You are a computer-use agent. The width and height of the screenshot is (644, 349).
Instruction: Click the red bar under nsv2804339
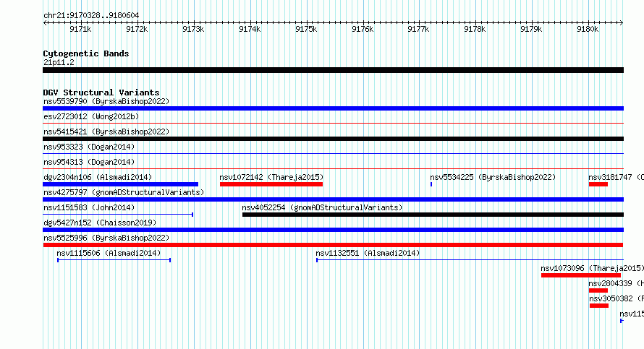pos(598,290)
